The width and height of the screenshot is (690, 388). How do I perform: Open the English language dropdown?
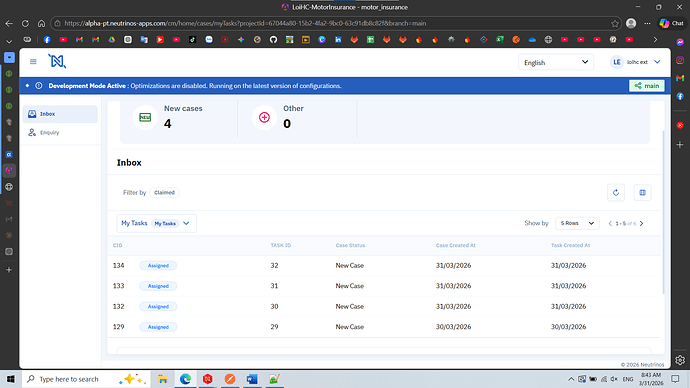tap(556, 62)
